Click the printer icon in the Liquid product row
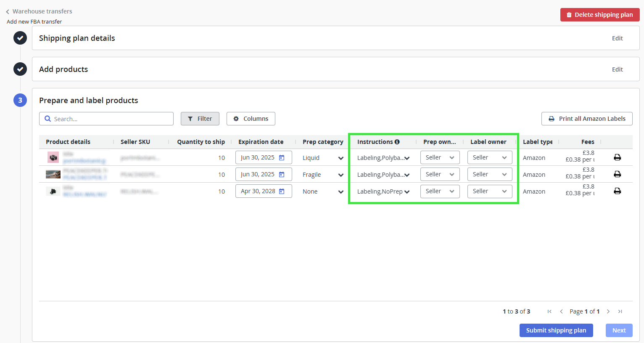The image size is (644, 343). 617,157
